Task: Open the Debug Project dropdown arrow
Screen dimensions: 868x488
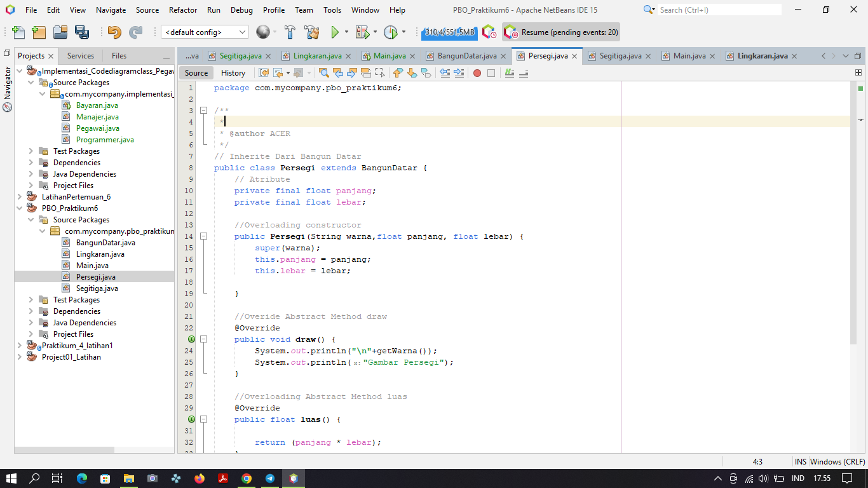Action: click(374, 32)
